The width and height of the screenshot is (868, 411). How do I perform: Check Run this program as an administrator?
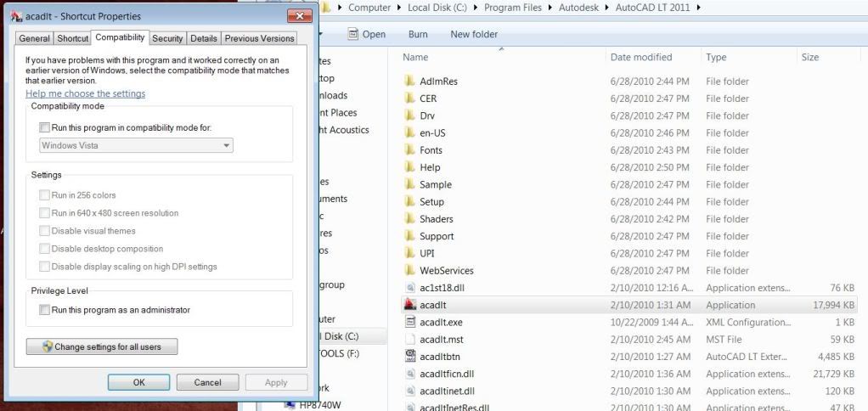pos(44,310)
